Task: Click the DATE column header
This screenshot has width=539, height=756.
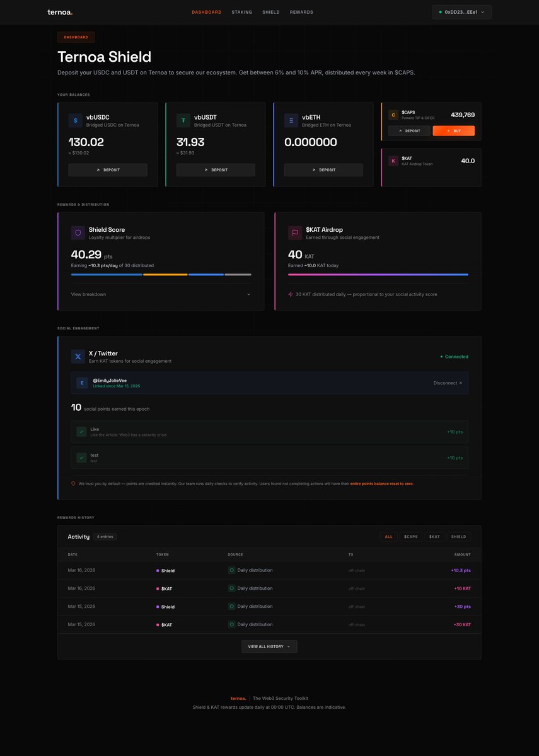Action: (x=72, y=554)
